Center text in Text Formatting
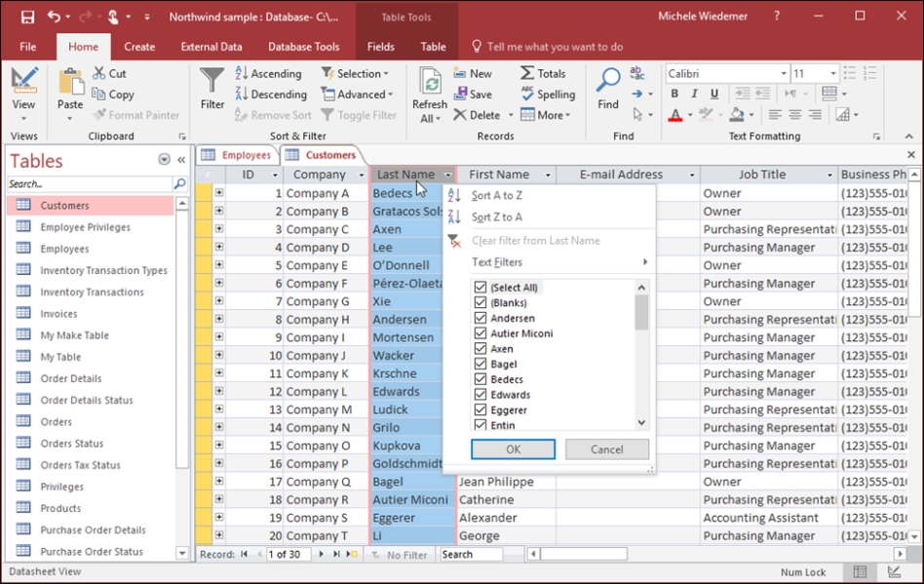The width and height of the screenshot is (924, 584). point(795,114)
